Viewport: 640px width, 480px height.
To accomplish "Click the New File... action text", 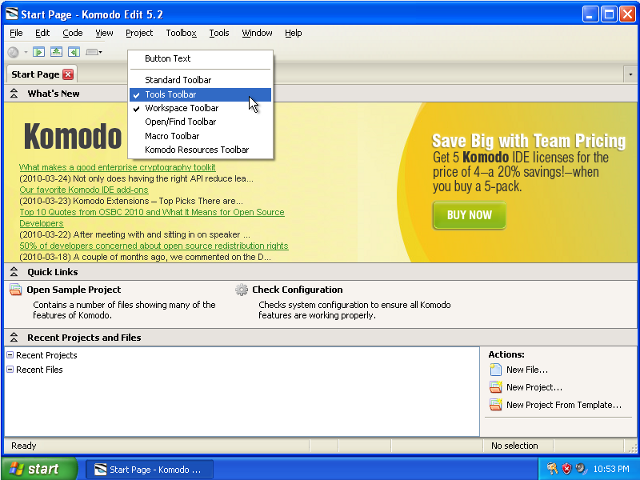I will pyautogui.click(x=527, y=370).
